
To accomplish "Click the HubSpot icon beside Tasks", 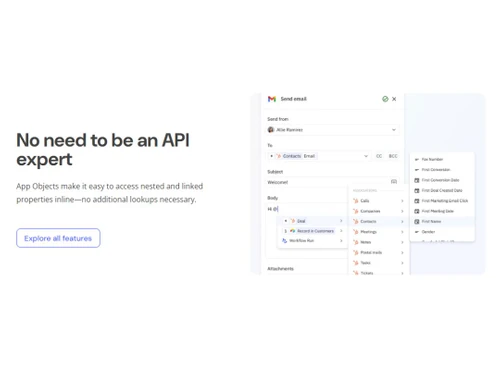I will (x=356, y=263).
